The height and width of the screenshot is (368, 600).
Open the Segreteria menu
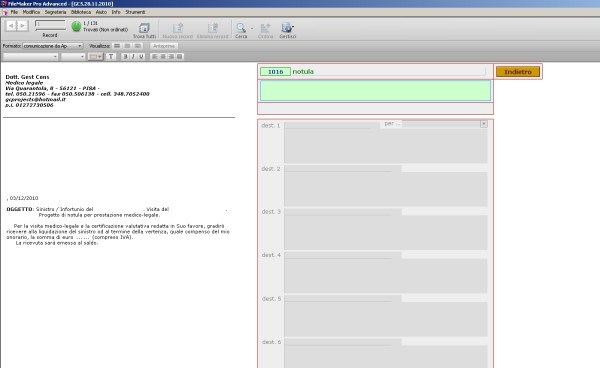[55, 12]
